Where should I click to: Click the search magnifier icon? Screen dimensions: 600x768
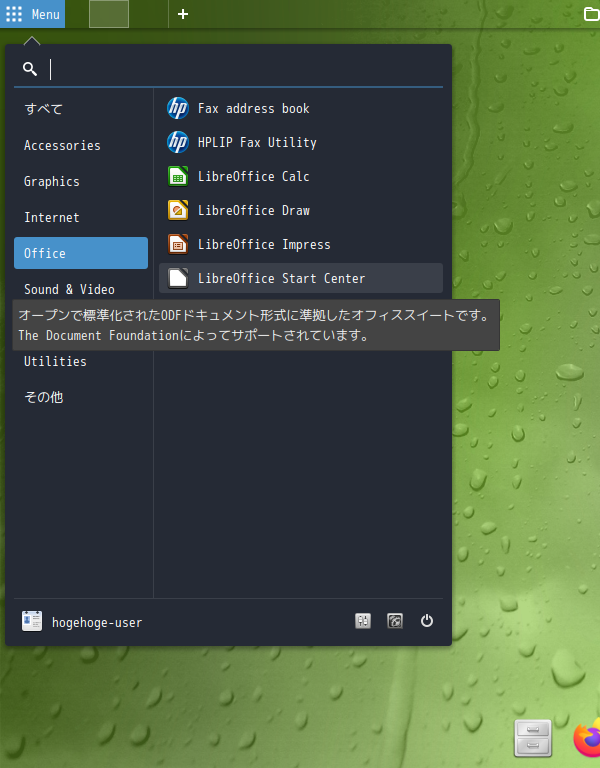pos(30,69)
